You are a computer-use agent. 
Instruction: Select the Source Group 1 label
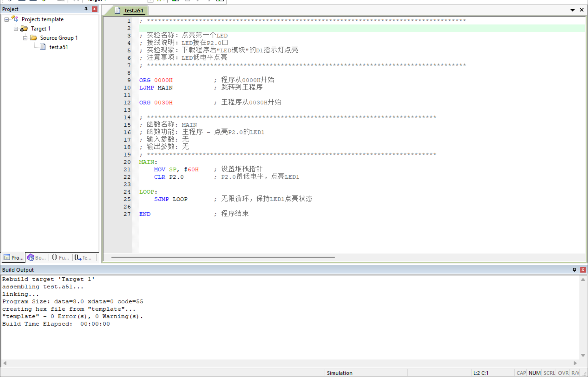(x=59, y=38)
